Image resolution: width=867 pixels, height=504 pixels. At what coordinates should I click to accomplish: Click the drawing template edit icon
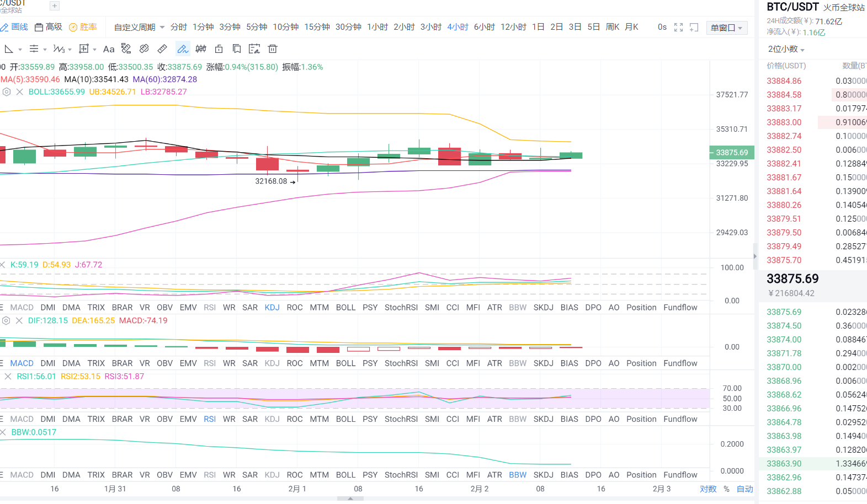click(x=254, y=49)
